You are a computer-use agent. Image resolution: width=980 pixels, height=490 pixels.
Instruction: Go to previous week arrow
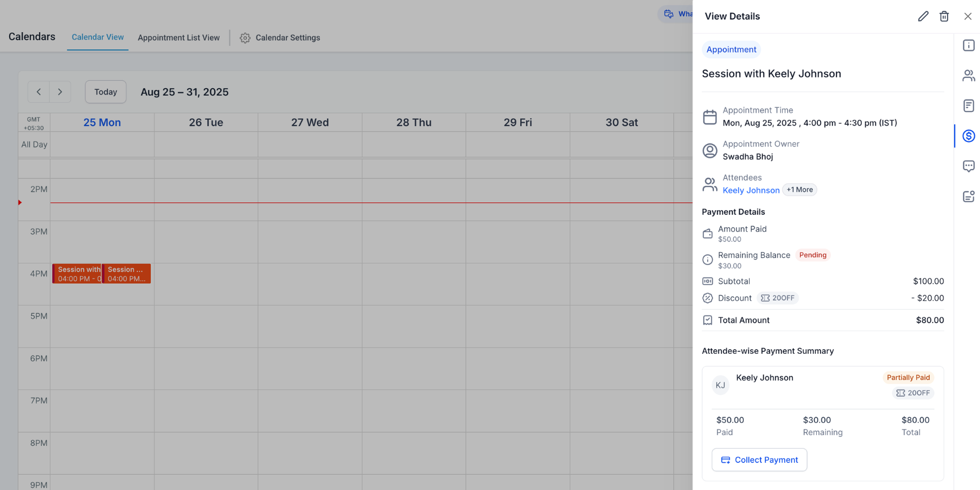38,92
